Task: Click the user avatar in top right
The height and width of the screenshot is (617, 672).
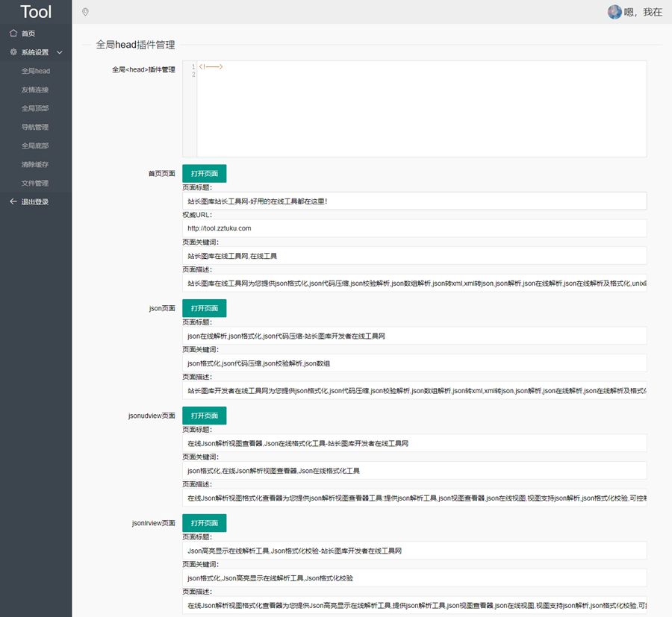Action: (615, 12)
